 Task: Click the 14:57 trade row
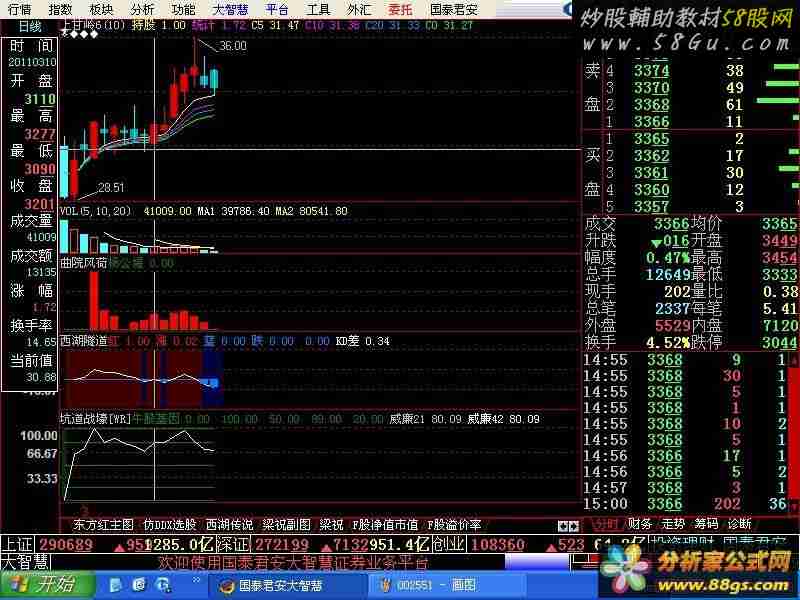click(686, 488)
